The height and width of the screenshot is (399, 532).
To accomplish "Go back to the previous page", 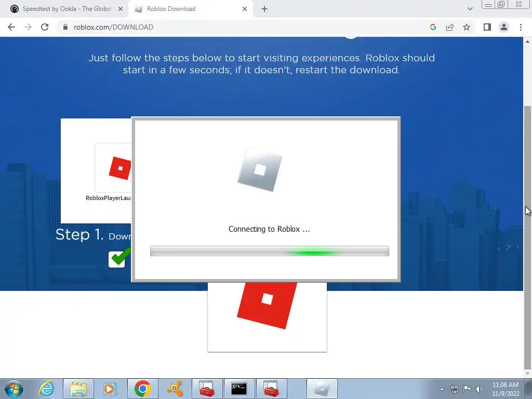I will [11, 27].
